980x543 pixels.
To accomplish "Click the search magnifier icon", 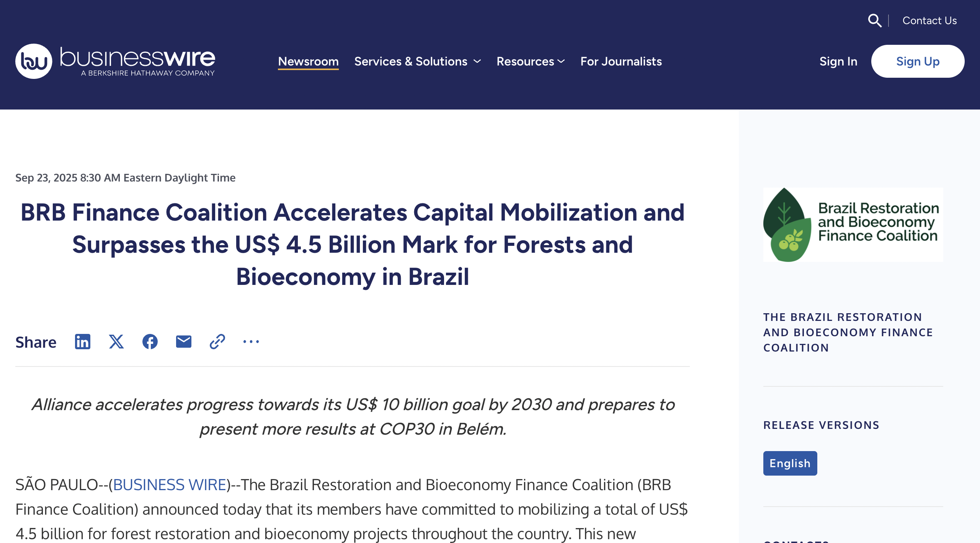I will tap(874, 20).
